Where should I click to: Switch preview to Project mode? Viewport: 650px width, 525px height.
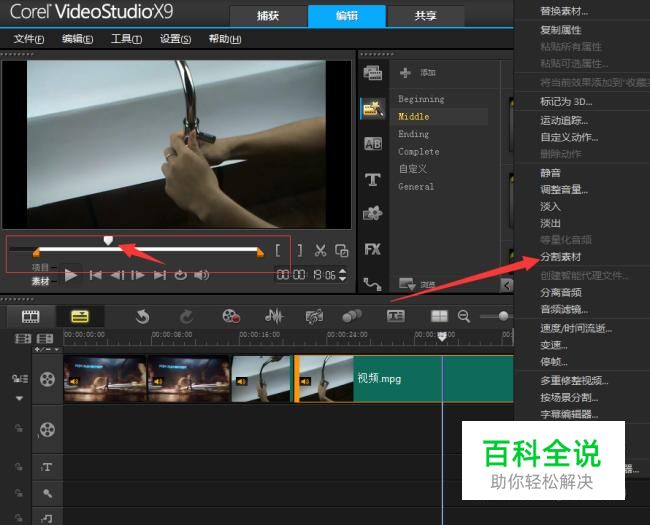(x=40, y=267)
